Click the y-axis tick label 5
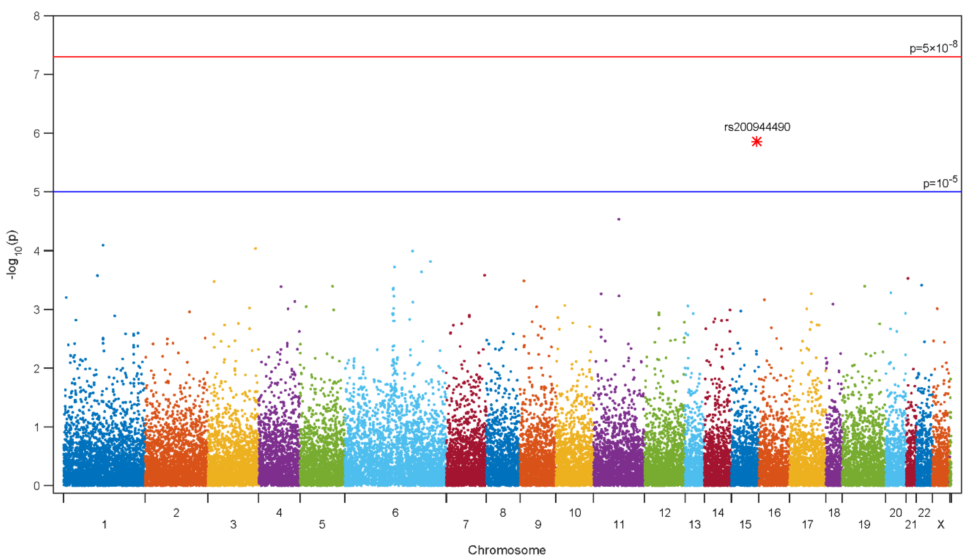Screen dimensions: 968x560 tap(37, 192)
